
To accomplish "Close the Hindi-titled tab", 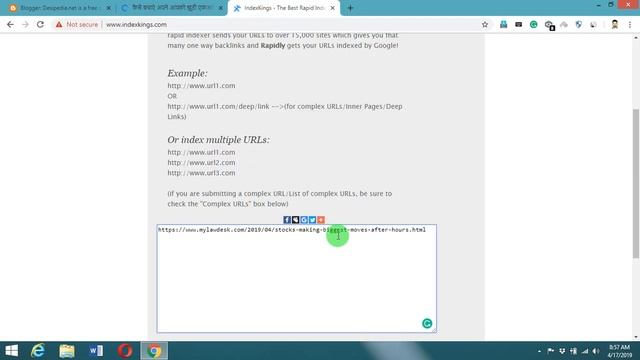I will click(x=220, y=8).
